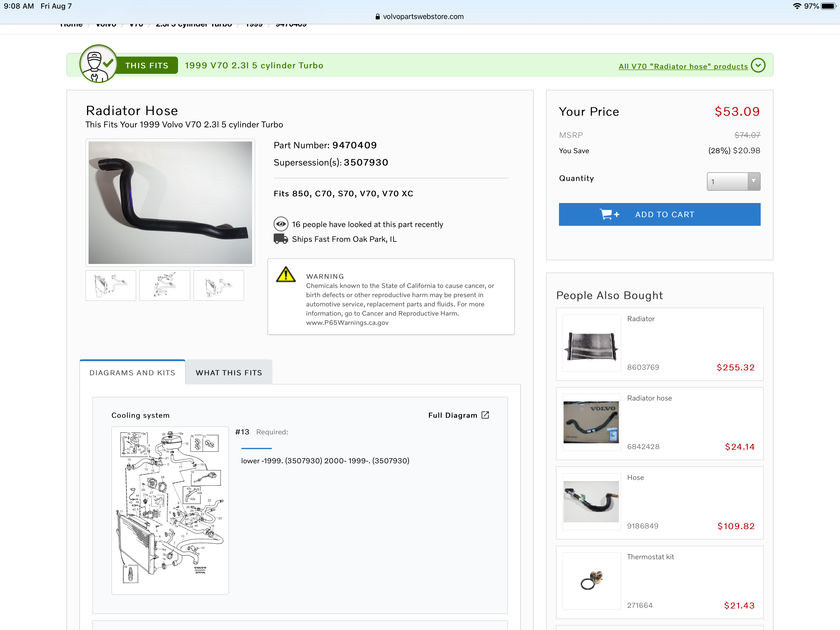840x630 pixels.
Task: Click the shipping truck icon
Action: click(281, 239)
